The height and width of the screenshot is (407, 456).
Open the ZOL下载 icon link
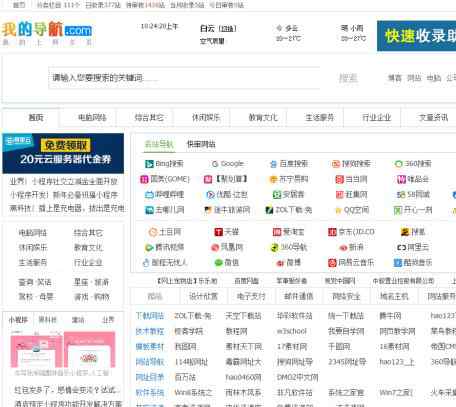coord(269,210)
